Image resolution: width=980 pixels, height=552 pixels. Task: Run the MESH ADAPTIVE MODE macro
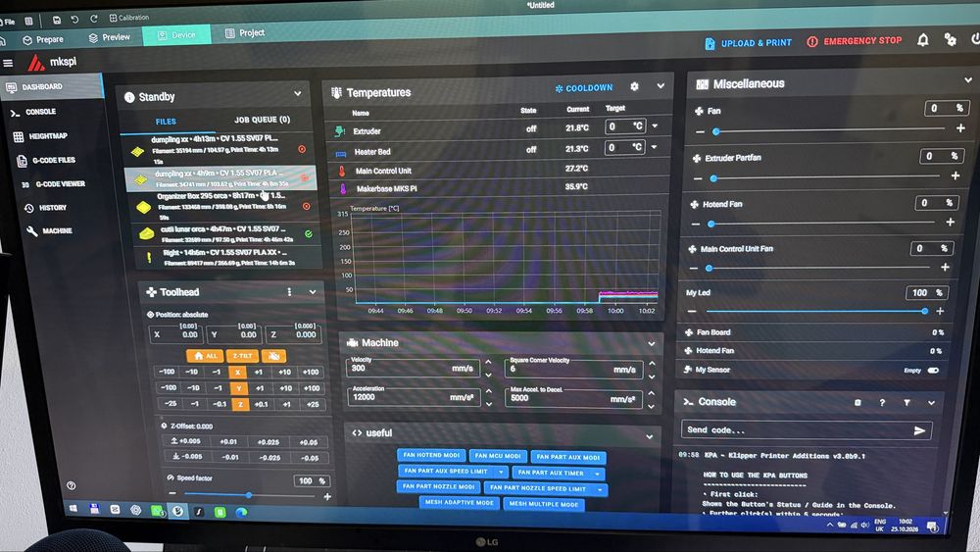pyautogui.click(x=460, y=503)
